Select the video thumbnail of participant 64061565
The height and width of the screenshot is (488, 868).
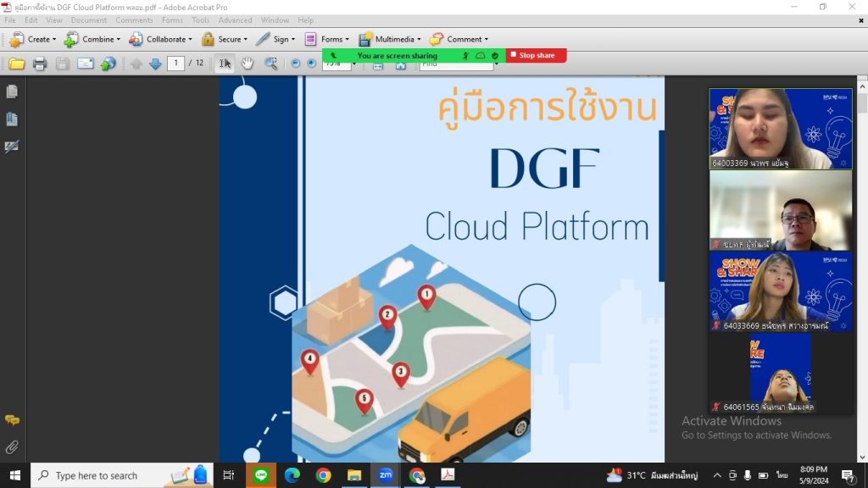click(781, 374)
